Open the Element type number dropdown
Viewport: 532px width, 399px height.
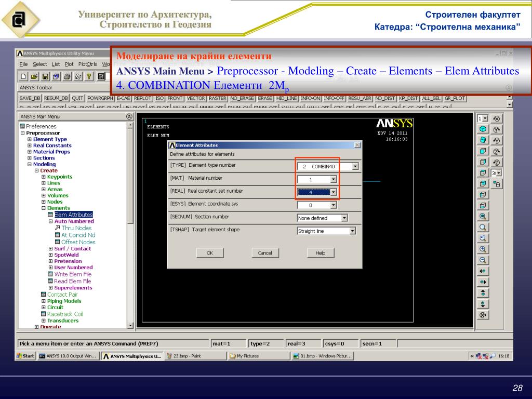tap(355, 166)
